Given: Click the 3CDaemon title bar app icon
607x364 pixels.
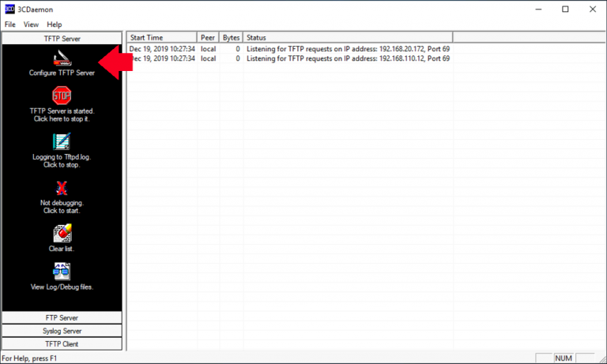Looking at the screenshot, I should tap(9, 9).
